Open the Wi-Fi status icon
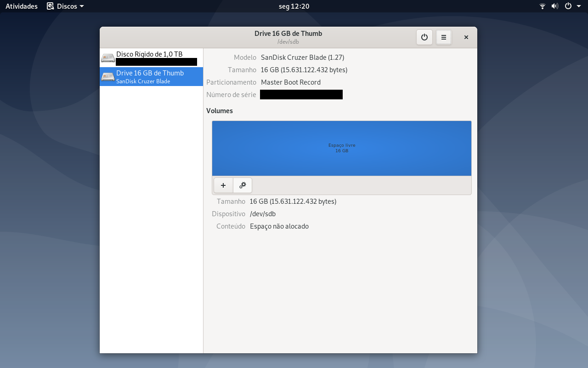 (x=543, y=6)
